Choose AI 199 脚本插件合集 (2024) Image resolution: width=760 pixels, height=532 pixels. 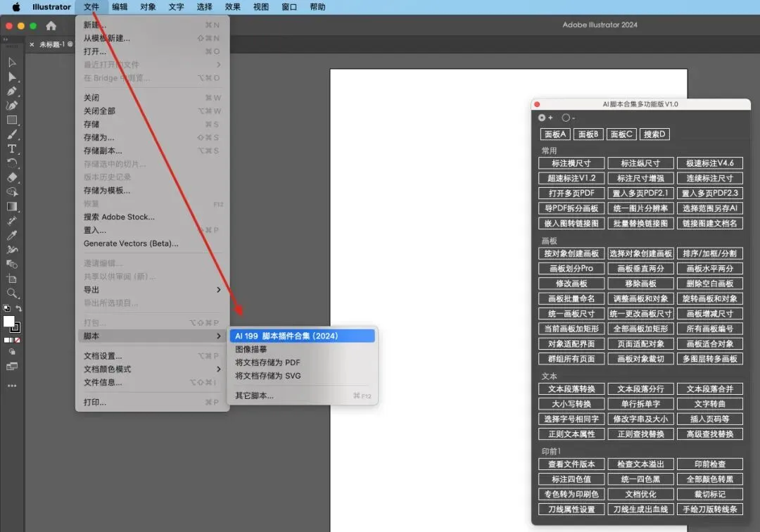point(302,336)
